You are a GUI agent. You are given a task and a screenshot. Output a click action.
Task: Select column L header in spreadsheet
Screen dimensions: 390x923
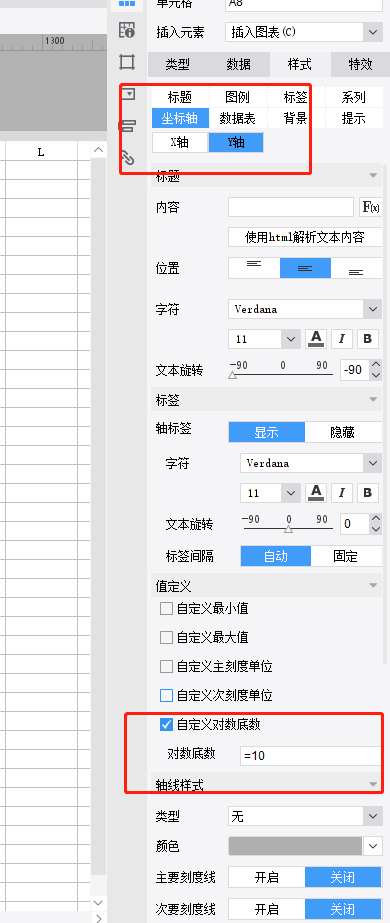click(41, 152)
